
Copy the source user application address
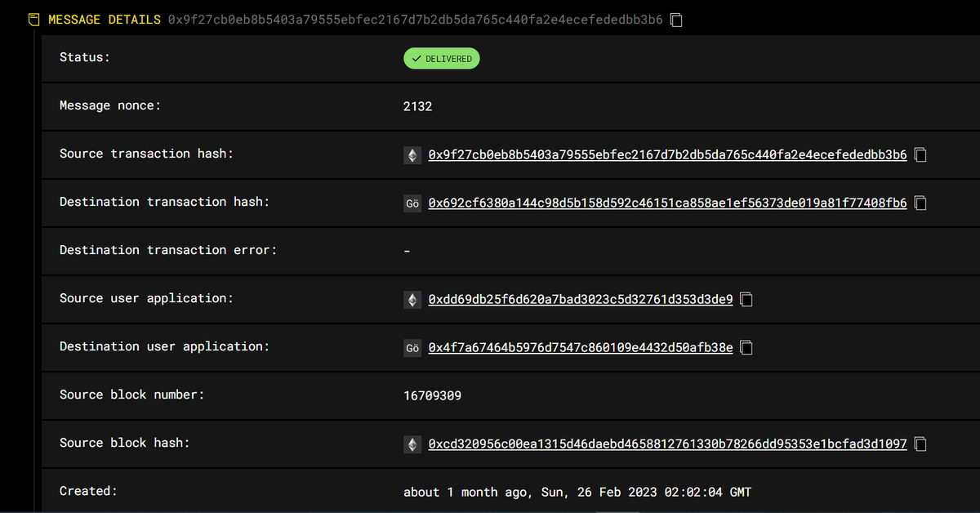[x=746, y=299]
